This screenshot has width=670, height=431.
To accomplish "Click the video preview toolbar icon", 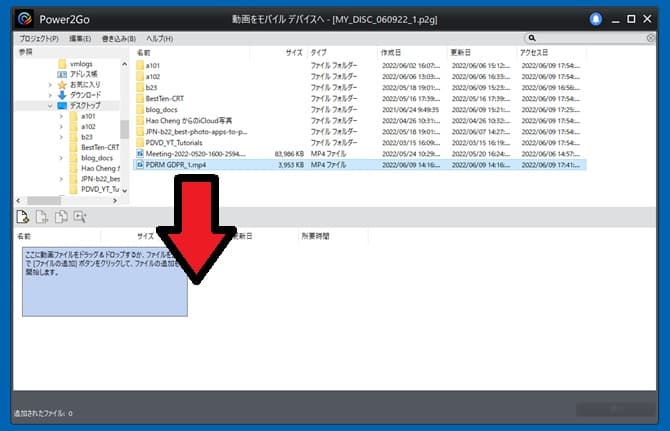I will pyautogui.click(x=80, y=217).
